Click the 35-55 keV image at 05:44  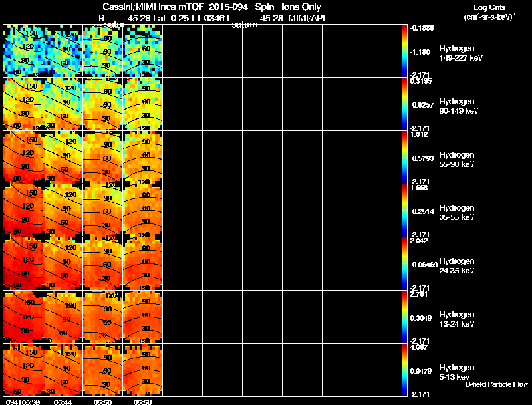coord(63,211)
